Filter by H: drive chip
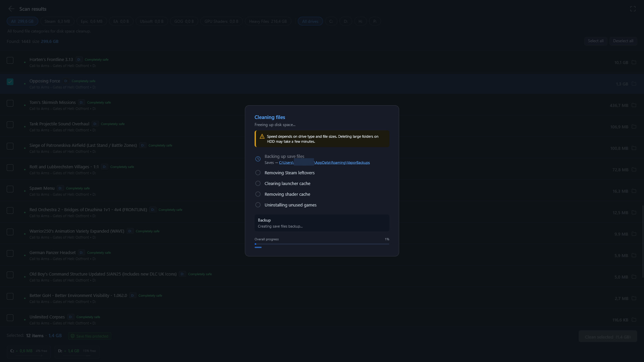Image resolution: width=644 pixels, height=362 pixels. tap(360, 21)
